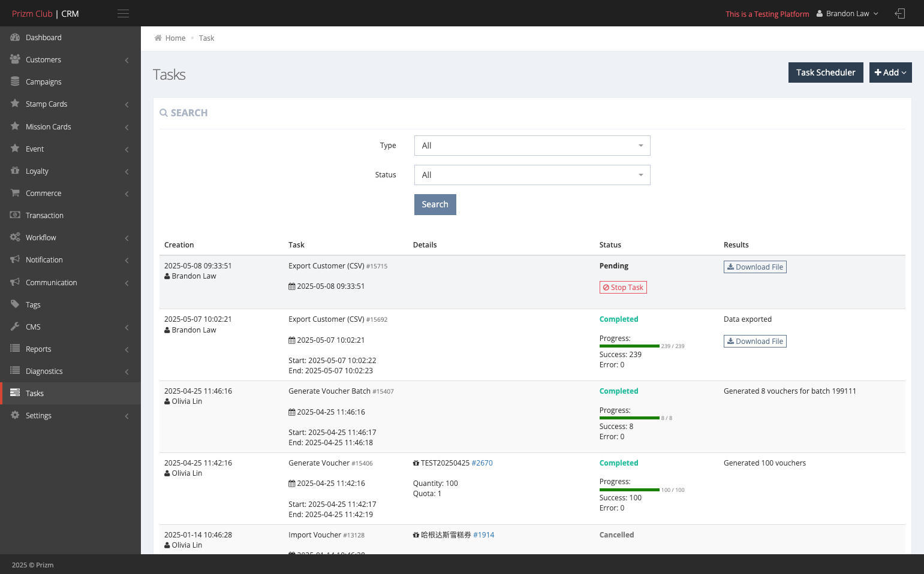Open voucher link #1914
Viewport: 924px width, 574px height.
483,535
